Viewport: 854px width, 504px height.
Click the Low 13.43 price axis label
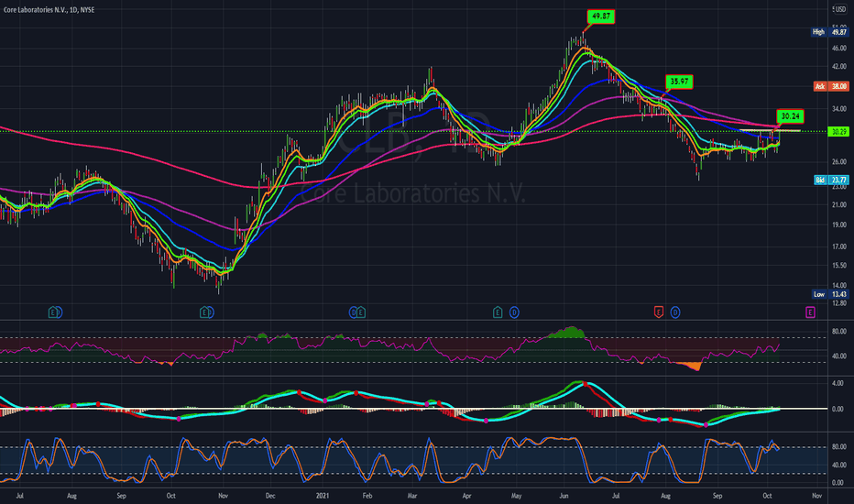pos(830,294)
